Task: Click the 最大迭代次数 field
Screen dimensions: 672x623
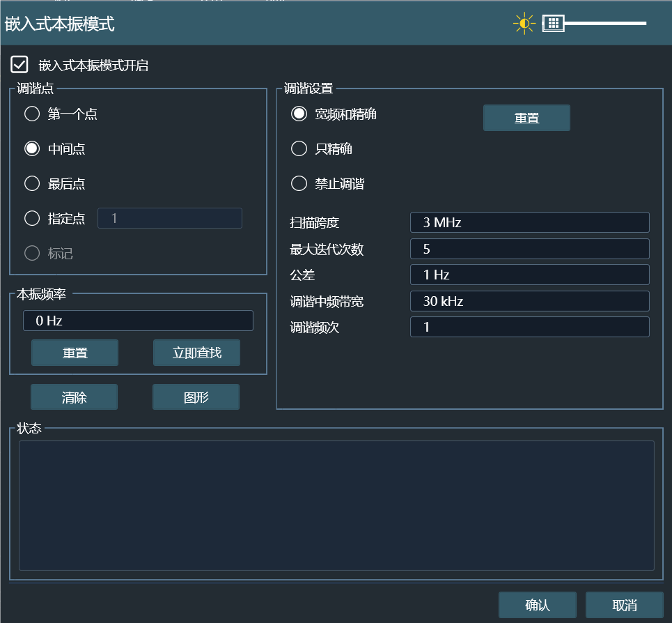Action: (530, 249)
